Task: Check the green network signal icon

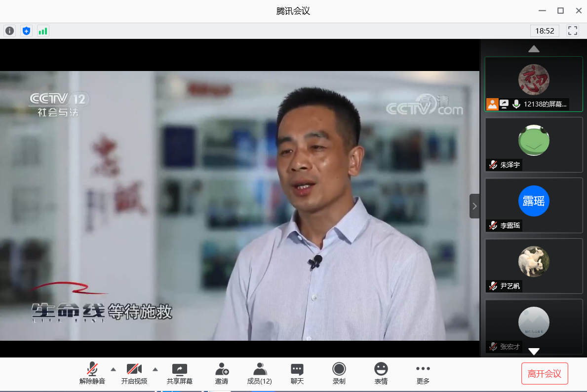Action: point(43,31)
